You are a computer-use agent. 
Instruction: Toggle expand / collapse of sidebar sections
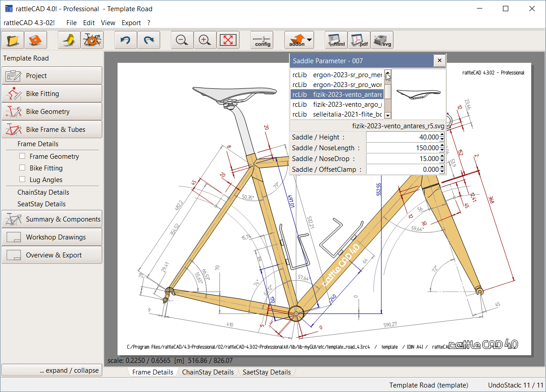52,370
